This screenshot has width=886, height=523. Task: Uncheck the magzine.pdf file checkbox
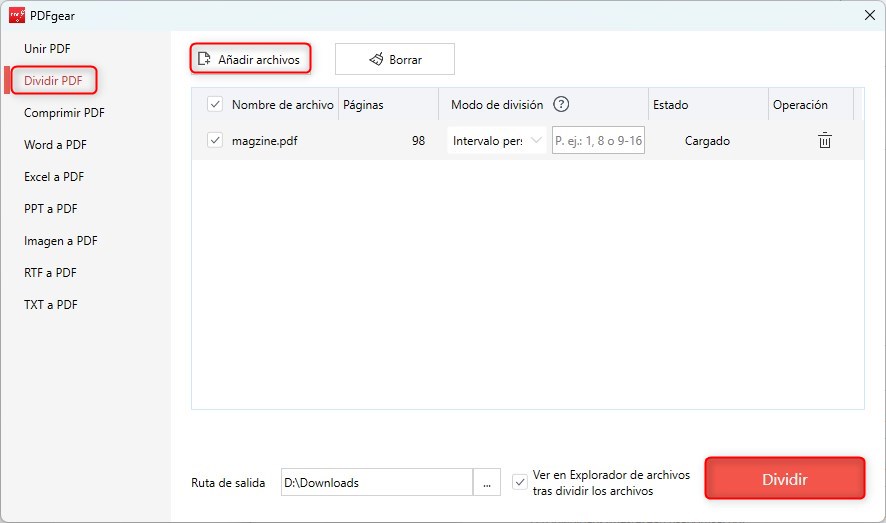[x=214, y=141]
